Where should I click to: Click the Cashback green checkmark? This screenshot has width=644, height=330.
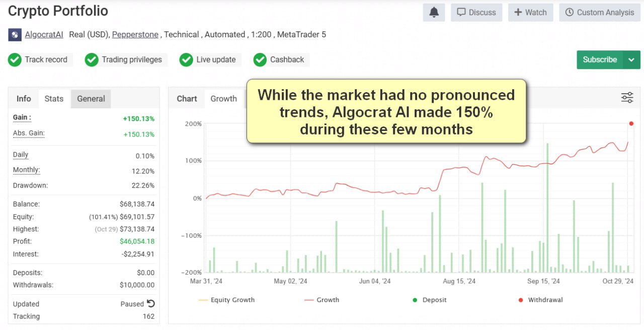click(x=260, y=59)
